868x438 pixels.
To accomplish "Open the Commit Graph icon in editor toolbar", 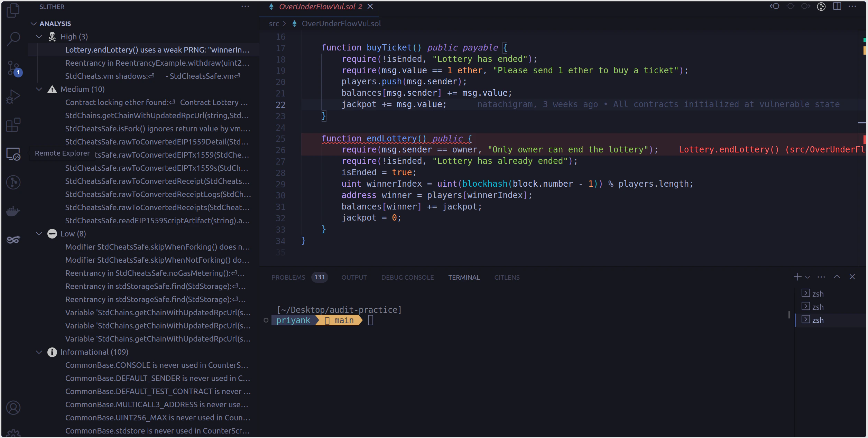I will pyautogui.click(x=822, y=6).
